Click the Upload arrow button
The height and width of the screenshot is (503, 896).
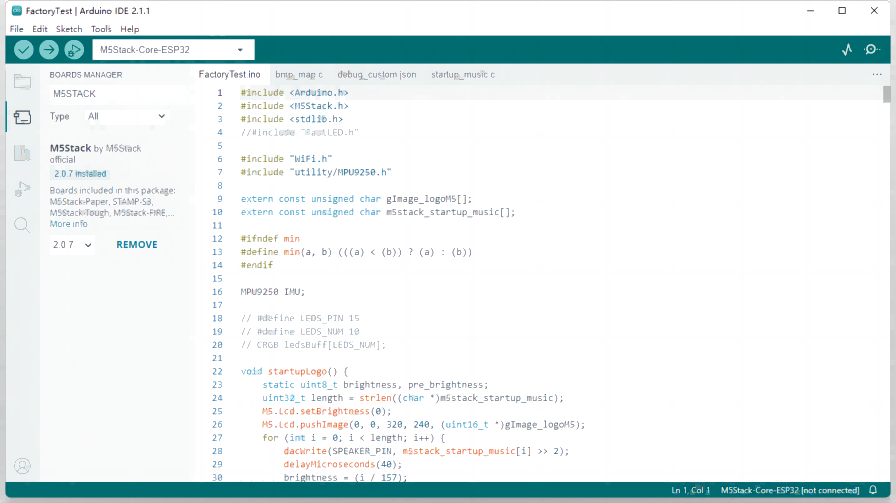pos(49,50)
